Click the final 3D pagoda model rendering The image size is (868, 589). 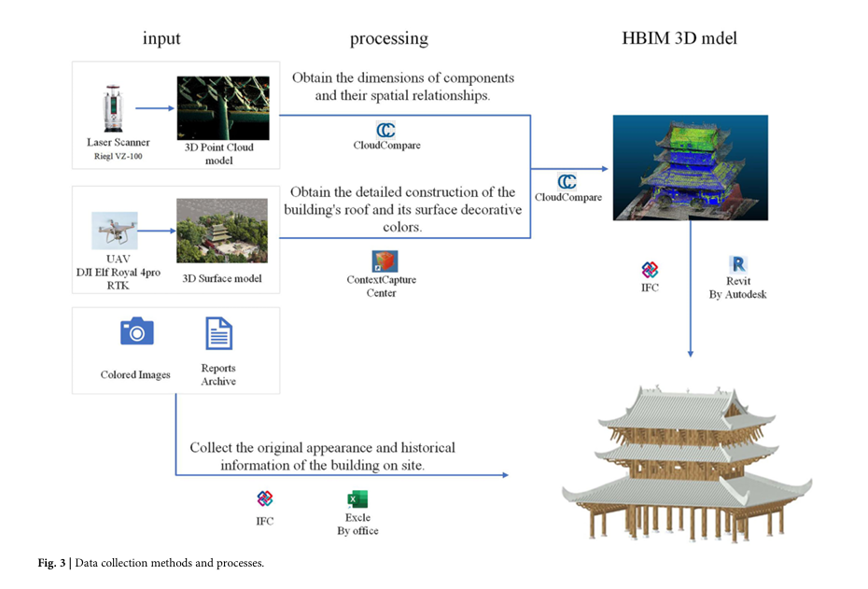click(x=685, y=462)
